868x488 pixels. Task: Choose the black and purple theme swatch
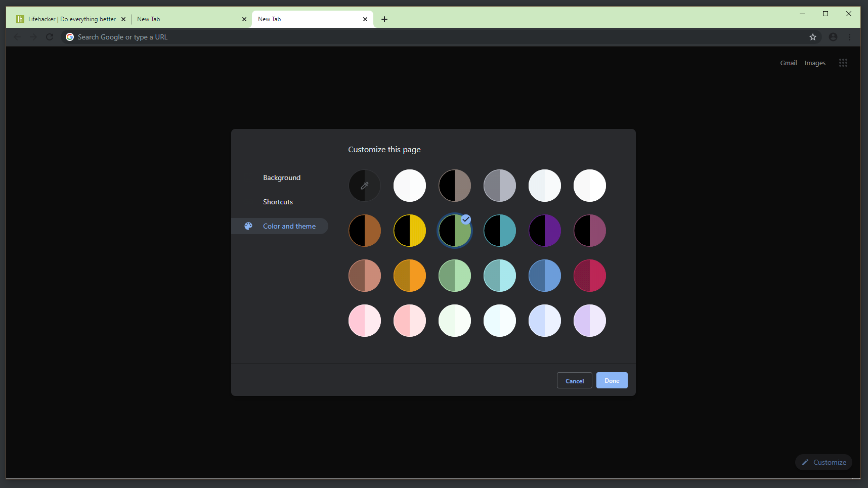tap(545, 231)
